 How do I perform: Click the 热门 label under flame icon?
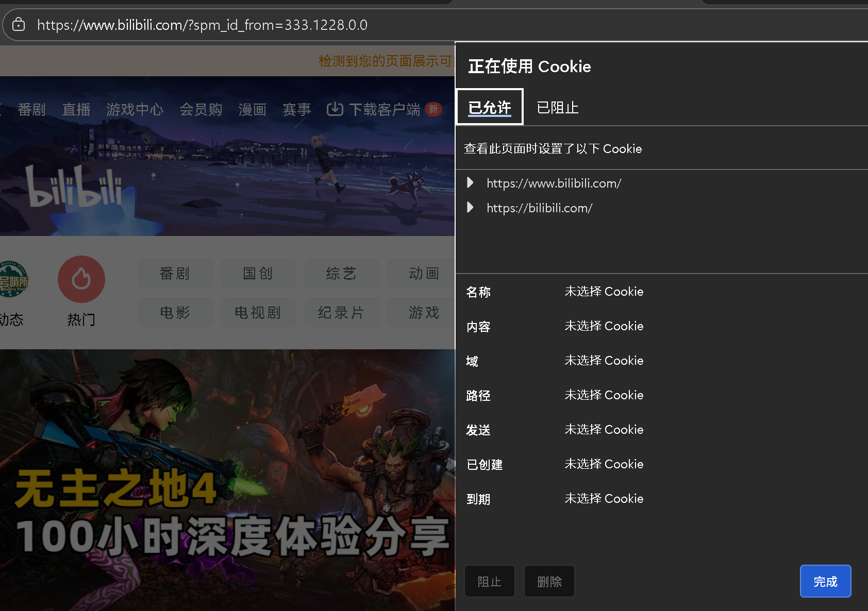pos(81,320)
